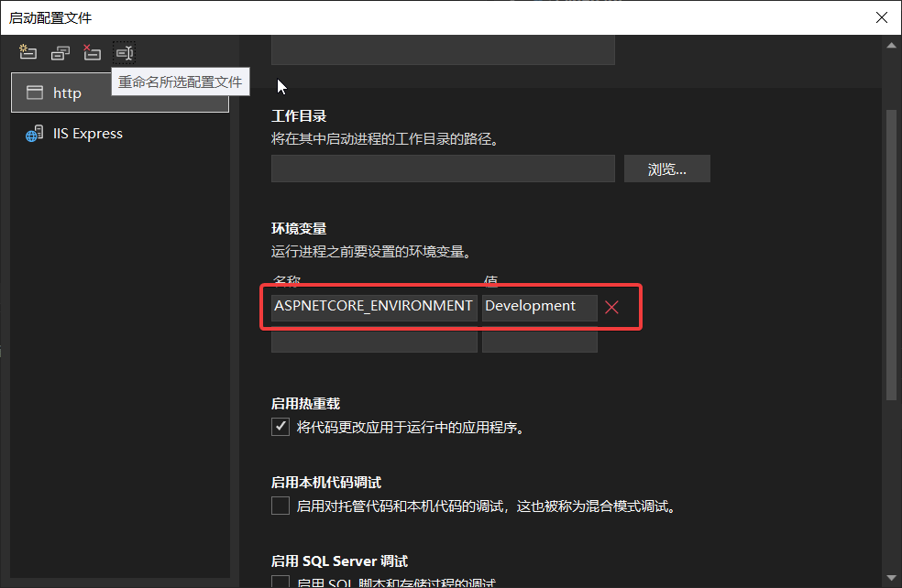Disable the 启用热重载 checkbox
902x588 pixels.
pyautogui.click(x=280, y=427)
